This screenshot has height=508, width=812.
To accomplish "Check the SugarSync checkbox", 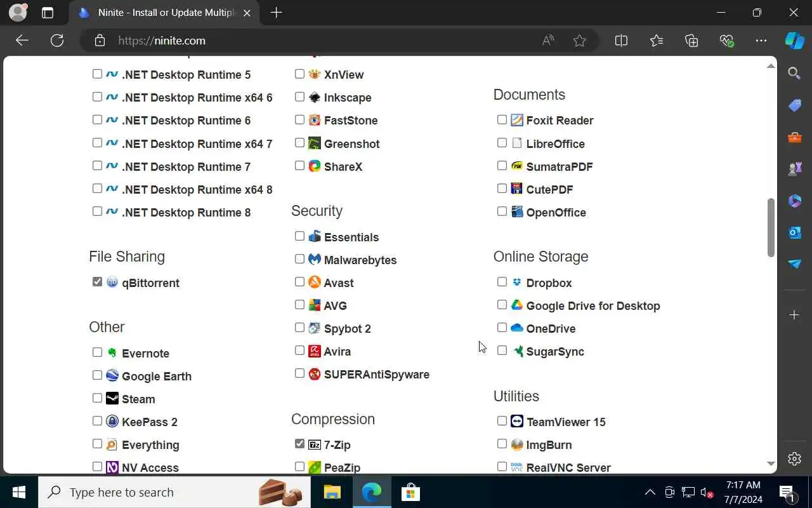I will (x=502, y=350).
